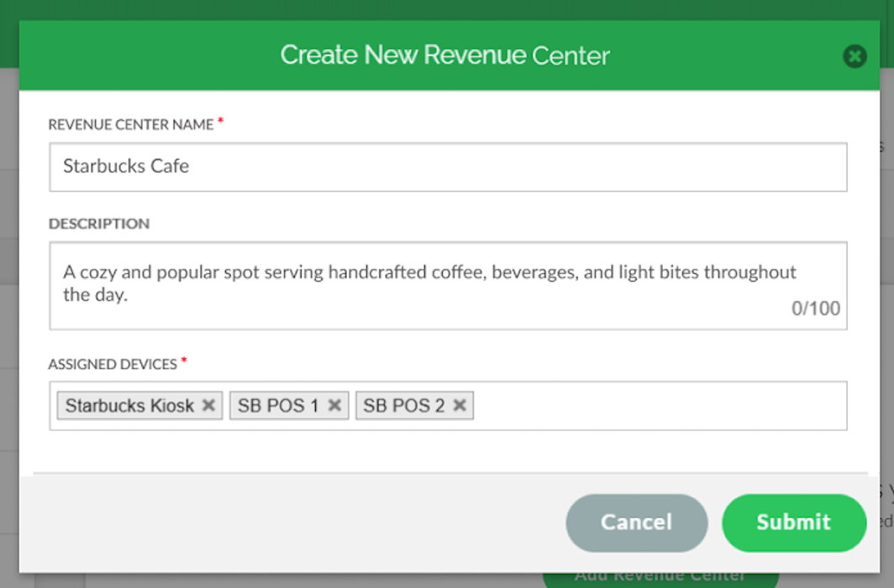The width and height of the screenshot is (894, 588).
Task: Click the REVENUE CENTER NAME label
Action: (x=130, y=125)
